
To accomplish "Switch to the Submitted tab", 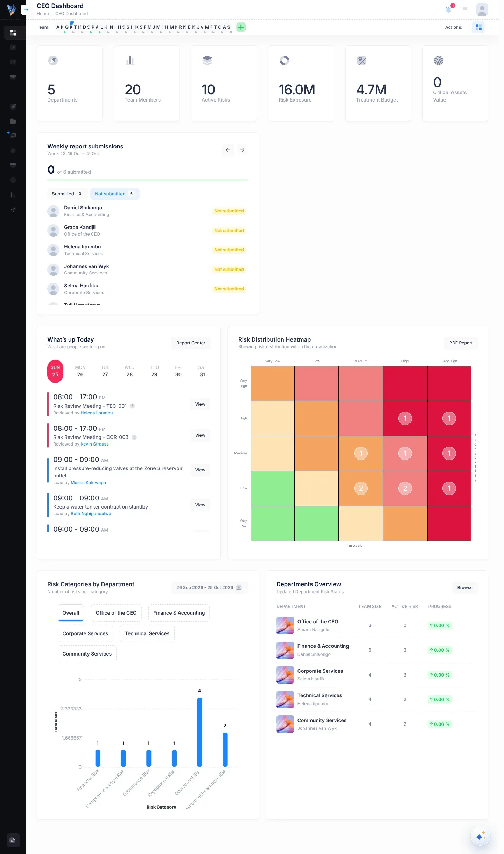I will click(x=67, y=194).
